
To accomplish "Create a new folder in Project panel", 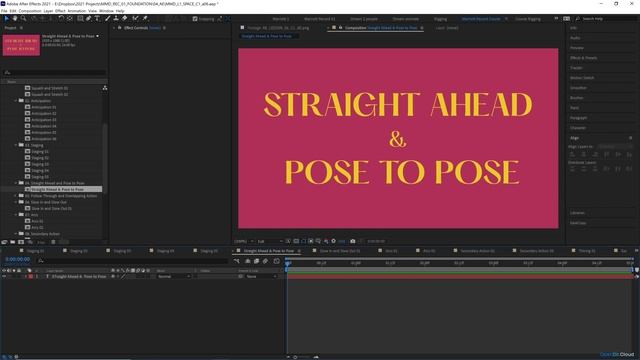I will click(x=13, y=242).
